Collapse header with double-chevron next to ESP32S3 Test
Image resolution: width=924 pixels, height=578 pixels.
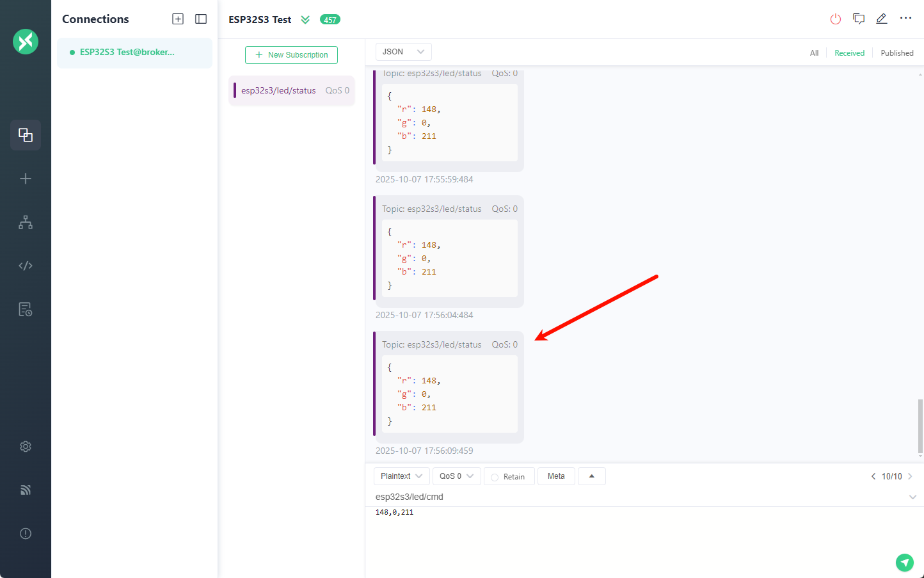(305, 20)
